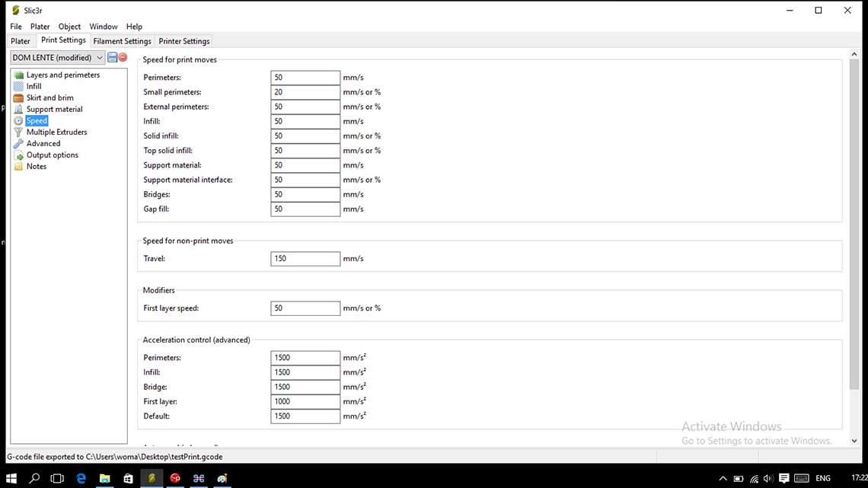The image size is (868, 488).
Task: Open File Explorer from the taskbar
Action: pos(104,479)
